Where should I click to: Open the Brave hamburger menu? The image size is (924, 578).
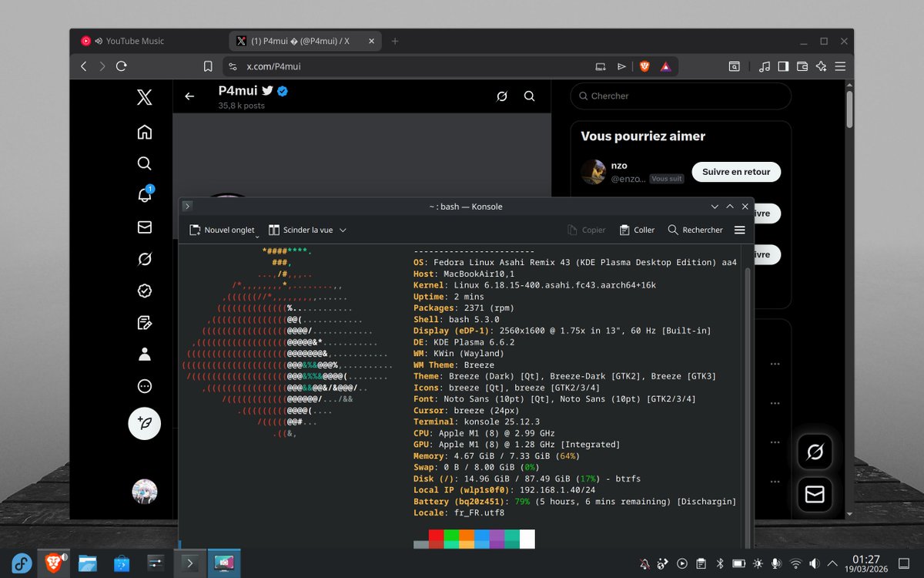click(840, 66)
